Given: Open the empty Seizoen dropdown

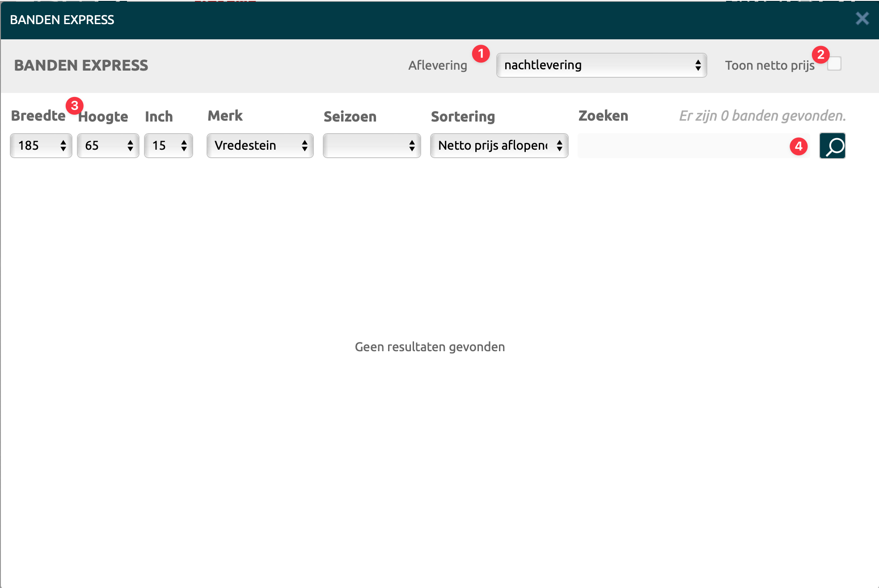Looking at the screenshot, I should tap(372, 146).
